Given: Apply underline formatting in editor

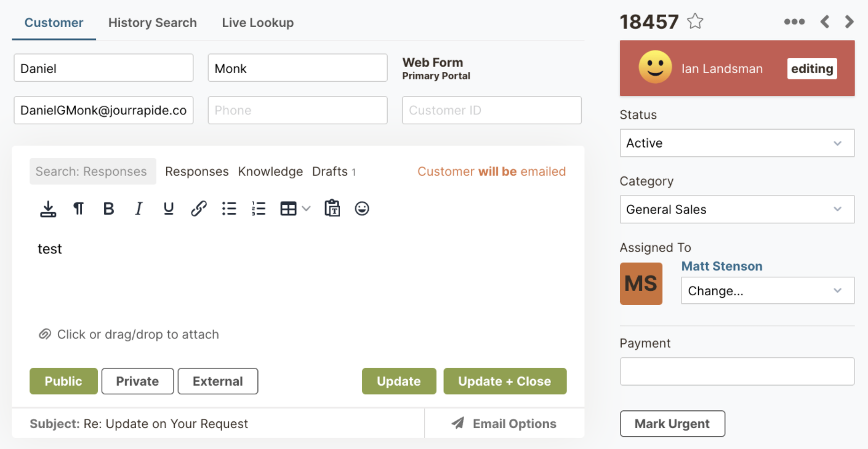Looking at the screenshot, I should point(168,209).
